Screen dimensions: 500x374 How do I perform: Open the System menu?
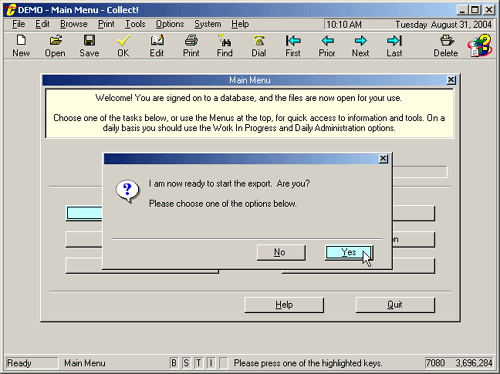208,24
